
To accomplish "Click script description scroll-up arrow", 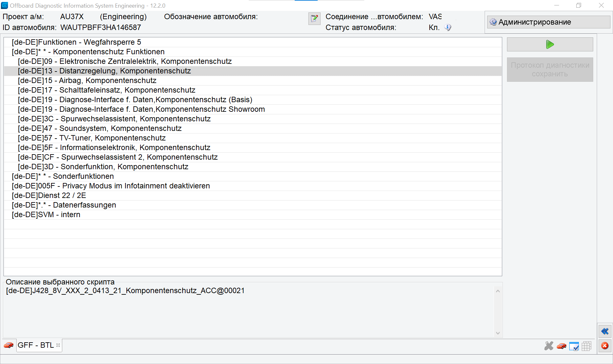I will pos(498,291).
